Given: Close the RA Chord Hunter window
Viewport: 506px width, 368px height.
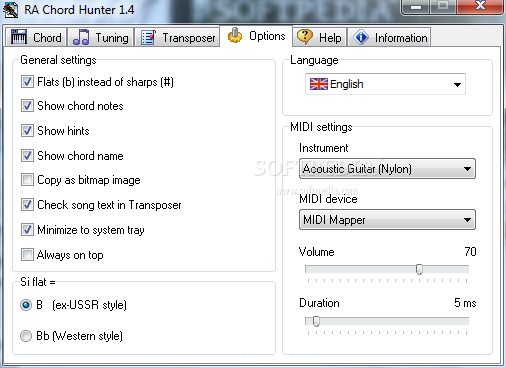Looking at the screenshot, I should click(x=480, y=7).
